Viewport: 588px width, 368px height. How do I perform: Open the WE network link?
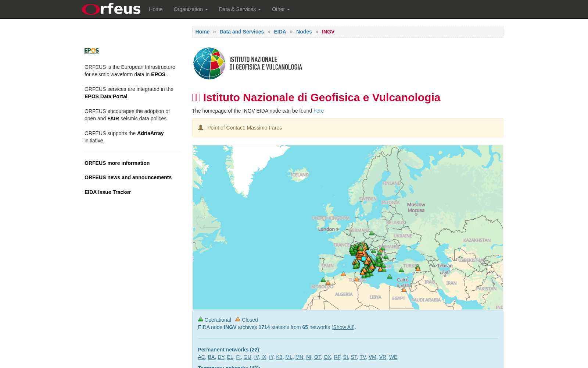pyautogui.click(x=393, y=357)
